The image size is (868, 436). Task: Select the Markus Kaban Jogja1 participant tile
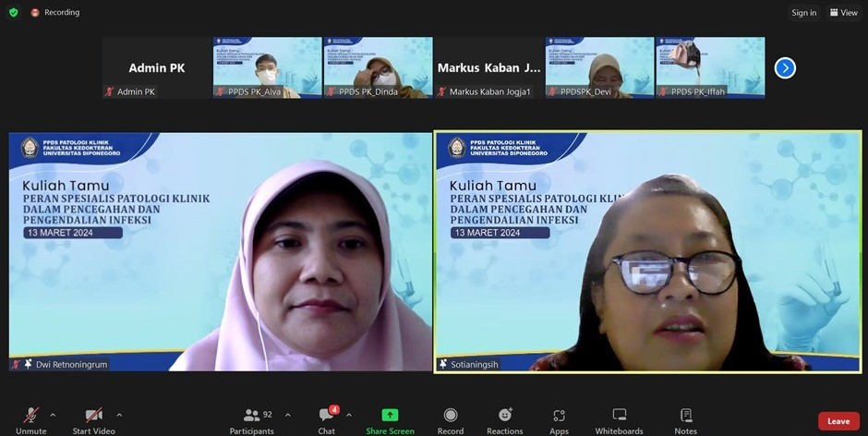(x=488, y=67)
